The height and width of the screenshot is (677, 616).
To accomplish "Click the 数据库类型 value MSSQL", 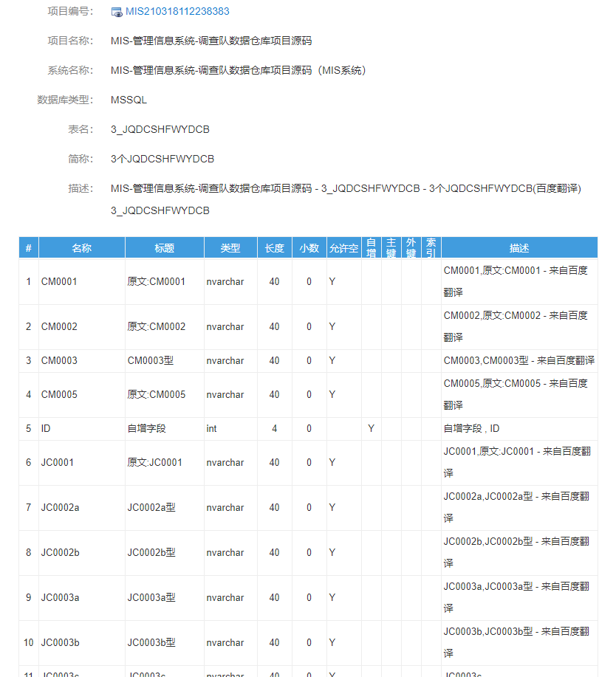I will click(x=129, y=100).
